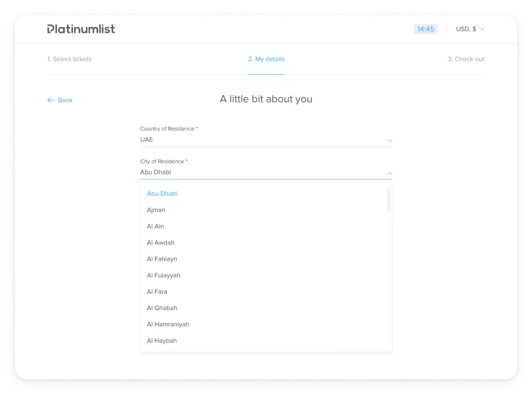Screen dimensions: 532x394
Task: Choose Ajman in the city list
Action: [x=156, y=210]
